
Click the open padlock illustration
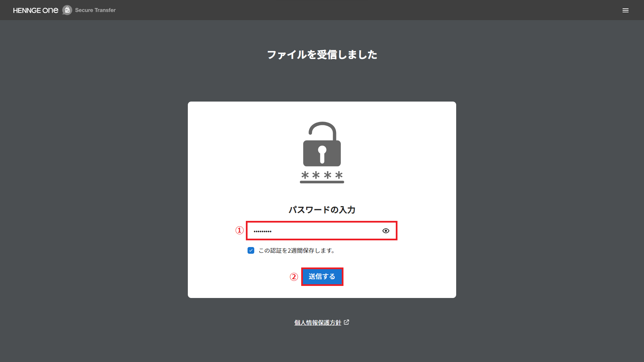point(322,144)
